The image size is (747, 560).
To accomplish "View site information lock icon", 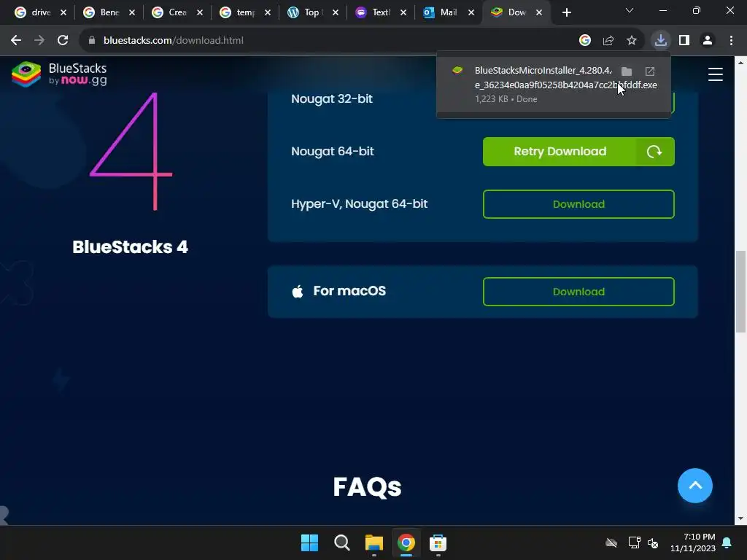I will pos(92,41).
